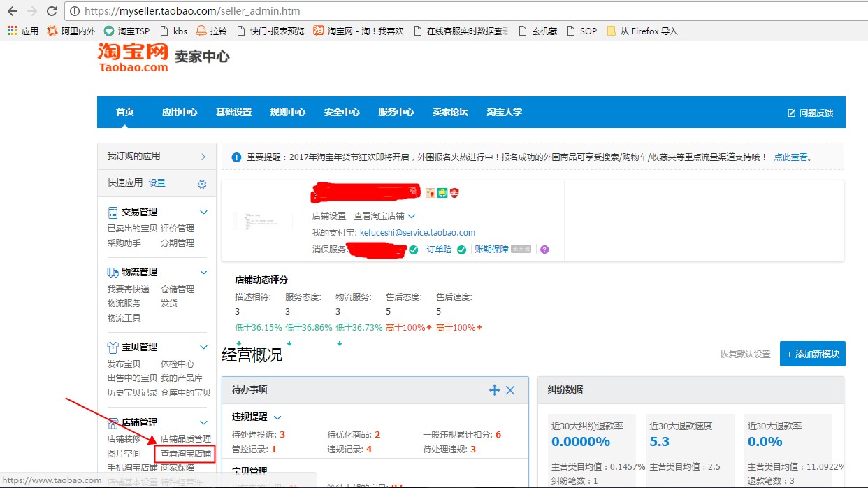
Task: Open the 拉铃 bell bookmark
Action: [x=212, y=31]
